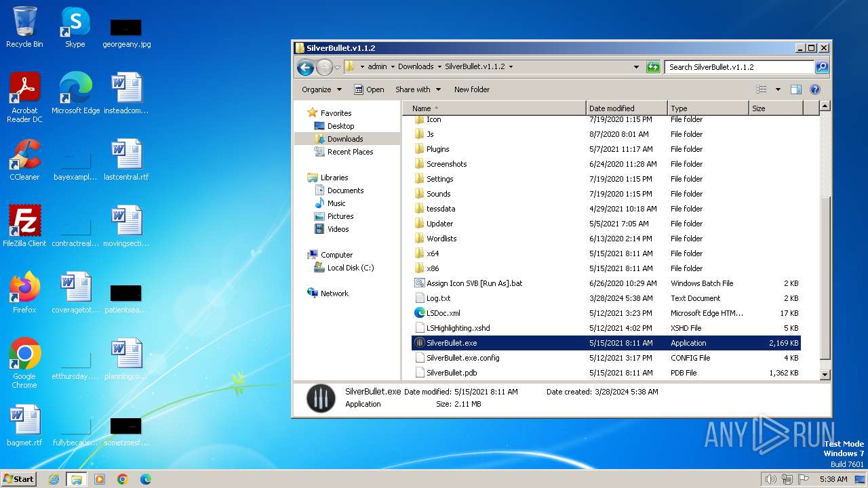Click the volume speaker tray icon
Image resolution: width=868 pixels, height=488 pixels.
(x=770, y=479)
